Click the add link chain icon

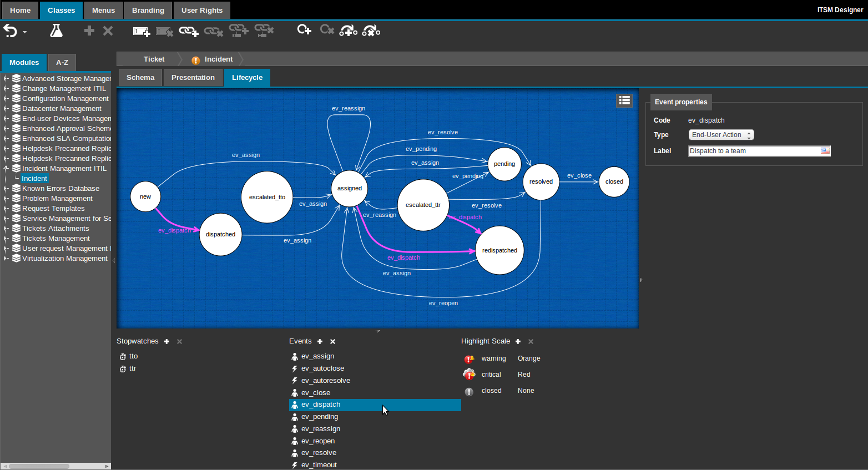click(x=188, y=32)
